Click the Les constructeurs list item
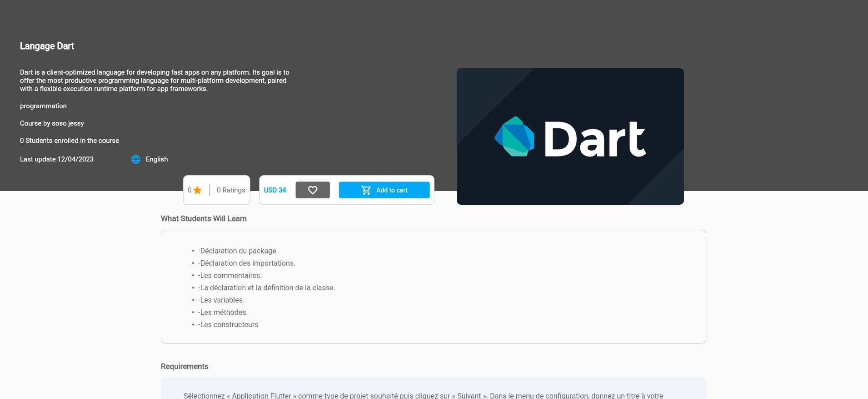Image resolution: width=868 pixels, height=399 pixels. click(228, 325)
